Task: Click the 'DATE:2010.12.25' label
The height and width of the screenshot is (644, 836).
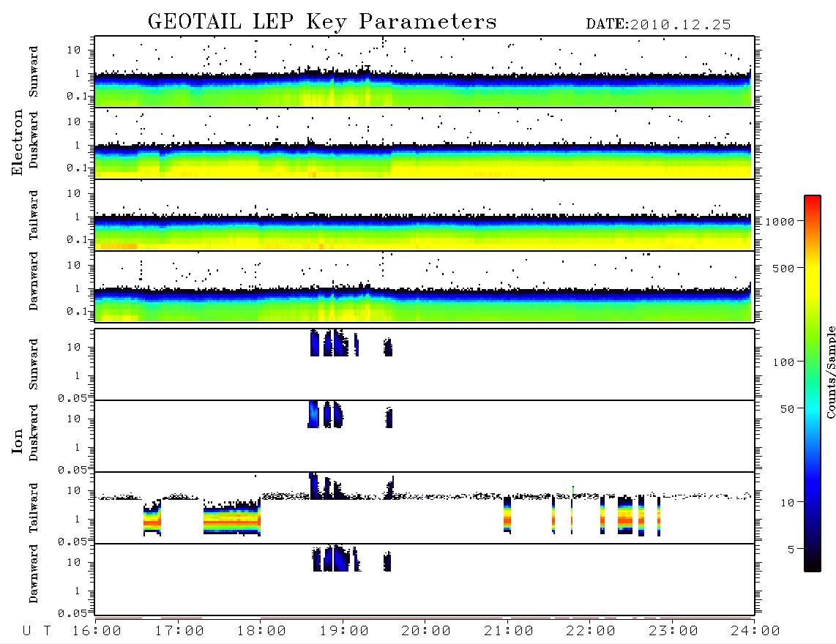Action: coord(658,24)
